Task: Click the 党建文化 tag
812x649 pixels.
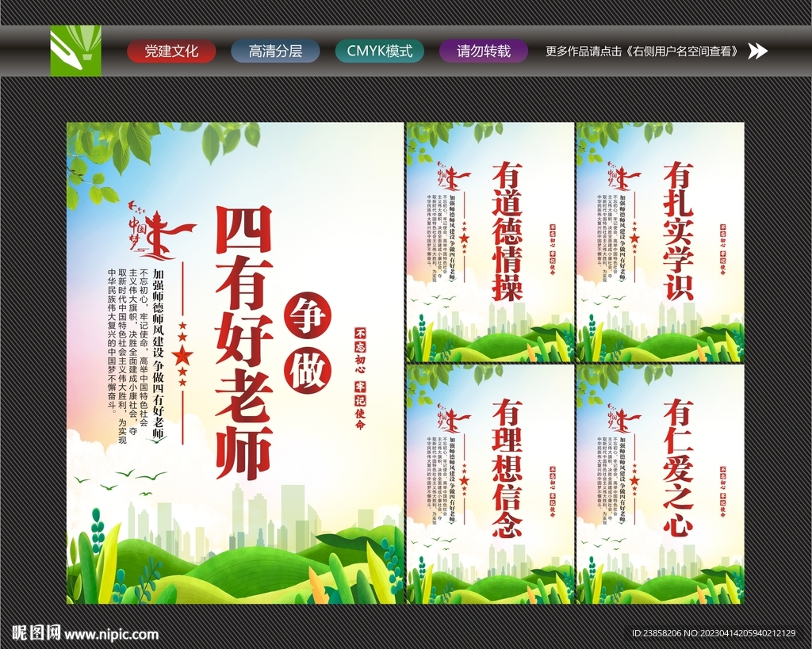Action: click(x=169, y=51)
